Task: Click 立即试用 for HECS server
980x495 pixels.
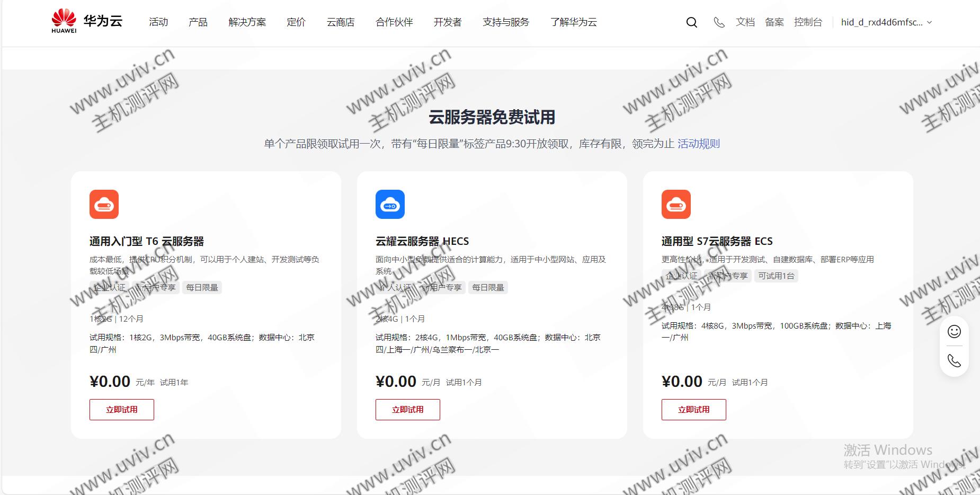Action: (x=408, y=410)
